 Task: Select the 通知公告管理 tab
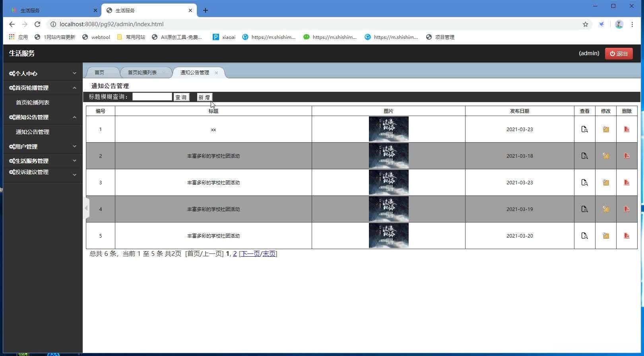195,72
